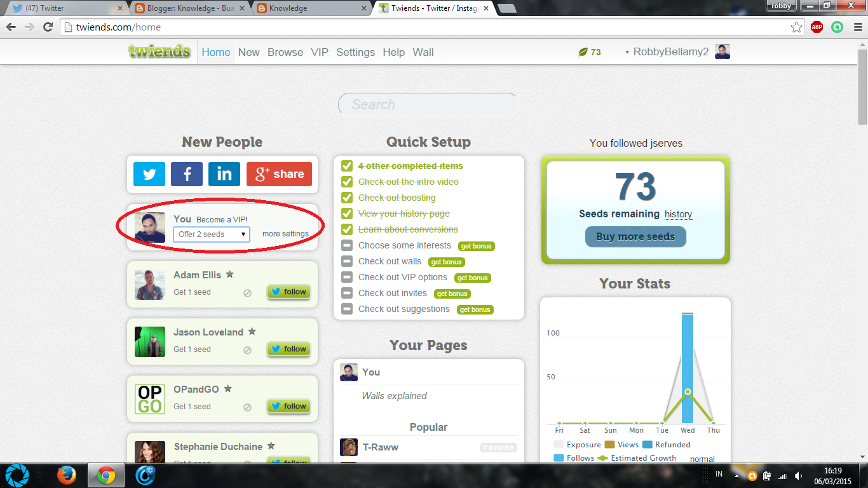Click the more settings link
Image resolution: width=868 pixels, height=488 pixels.
[x=285, y=234]
